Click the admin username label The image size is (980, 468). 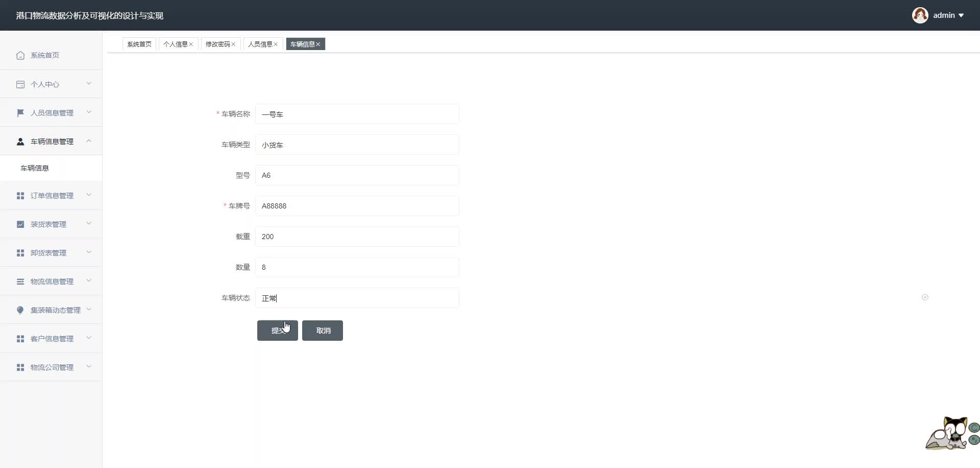click(x=944, y=15)
